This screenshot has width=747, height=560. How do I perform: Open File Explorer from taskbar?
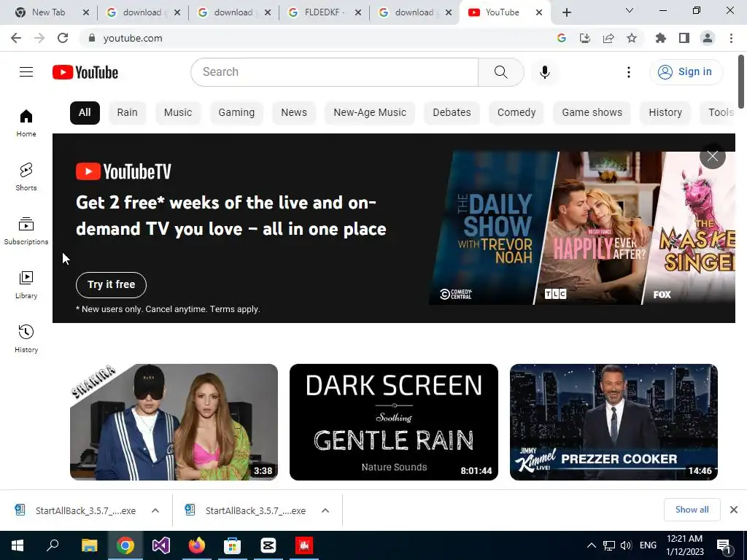tap(89, 545)
